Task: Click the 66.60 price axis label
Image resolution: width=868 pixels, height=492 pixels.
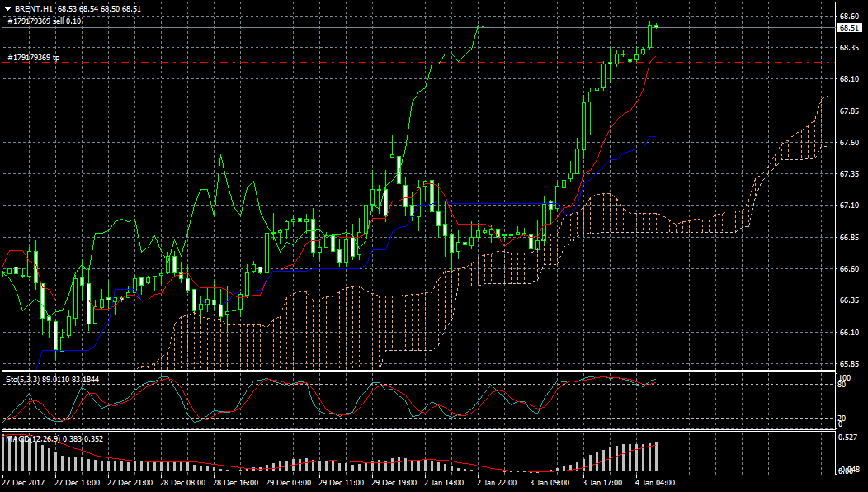Action: 849,269
